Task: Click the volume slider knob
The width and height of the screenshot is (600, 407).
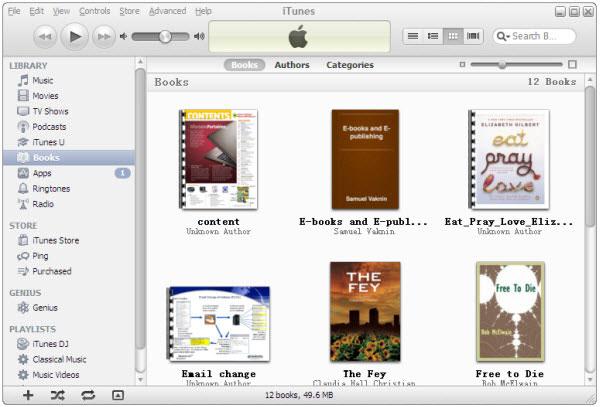Action: [x=165, y=37]
